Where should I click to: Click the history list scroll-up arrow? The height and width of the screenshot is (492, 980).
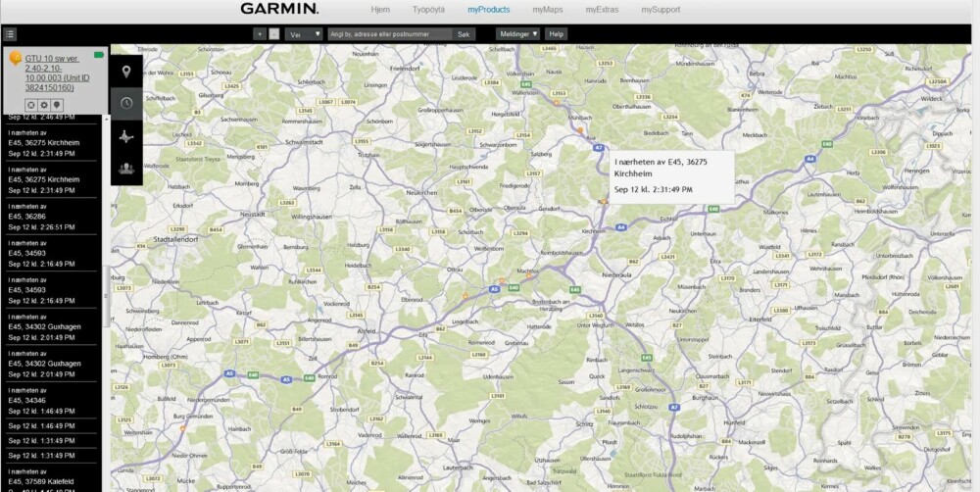[x=105, y=119]
